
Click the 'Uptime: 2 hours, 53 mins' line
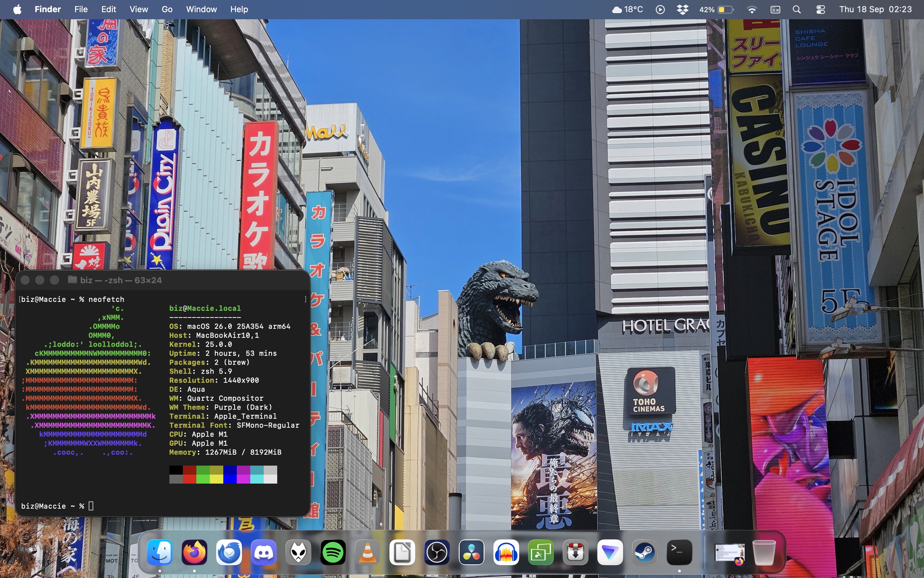coord(223,353)
